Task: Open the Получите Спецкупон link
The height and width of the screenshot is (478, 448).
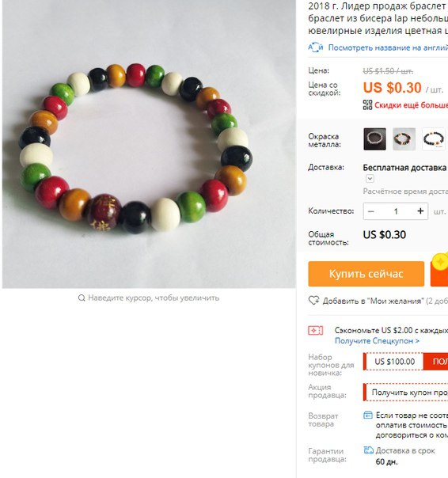Action: (377, 341)
